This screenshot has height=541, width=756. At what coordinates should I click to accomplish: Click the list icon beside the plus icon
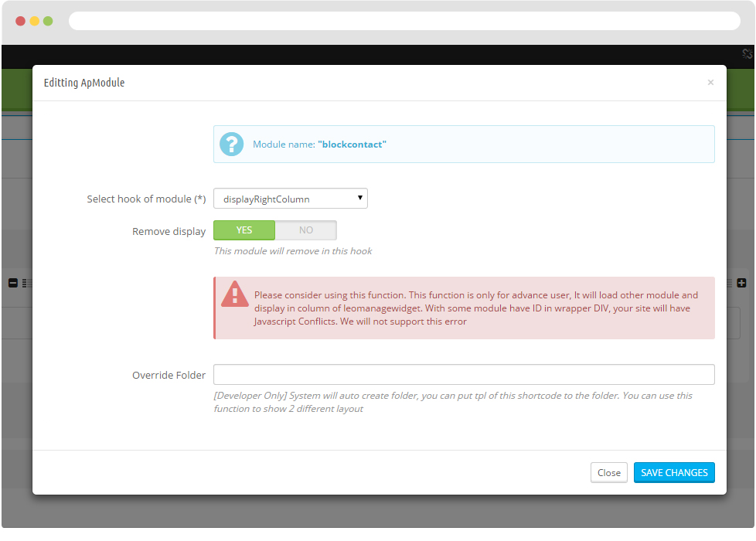(730, 283)
